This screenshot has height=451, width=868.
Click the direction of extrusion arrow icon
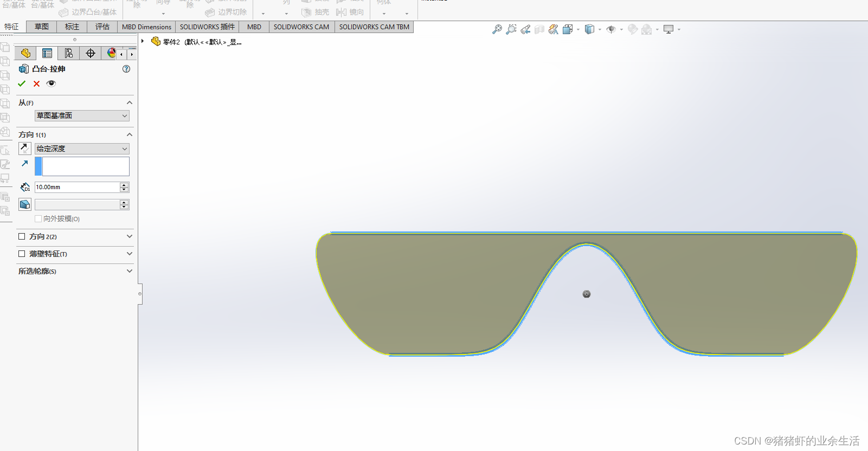pyautogui.click(x=25, y=163)
